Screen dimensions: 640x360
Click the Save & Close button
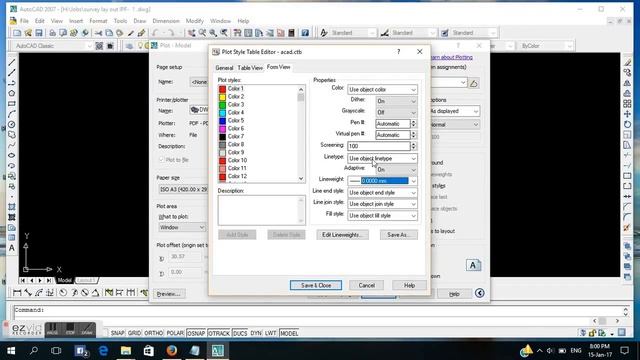click(316, 285)
